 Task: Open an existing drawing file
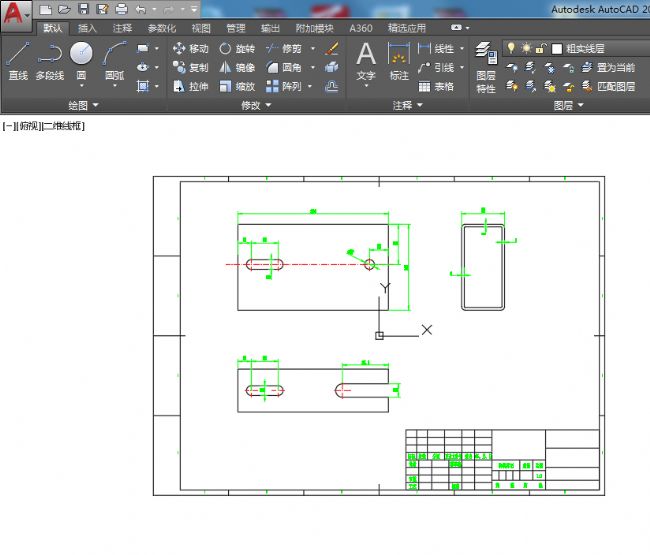coord(64,9)
